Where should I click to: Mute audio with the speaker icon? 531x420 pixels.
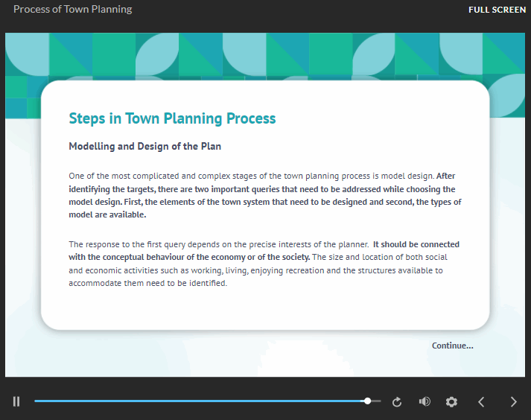(425, 401)
